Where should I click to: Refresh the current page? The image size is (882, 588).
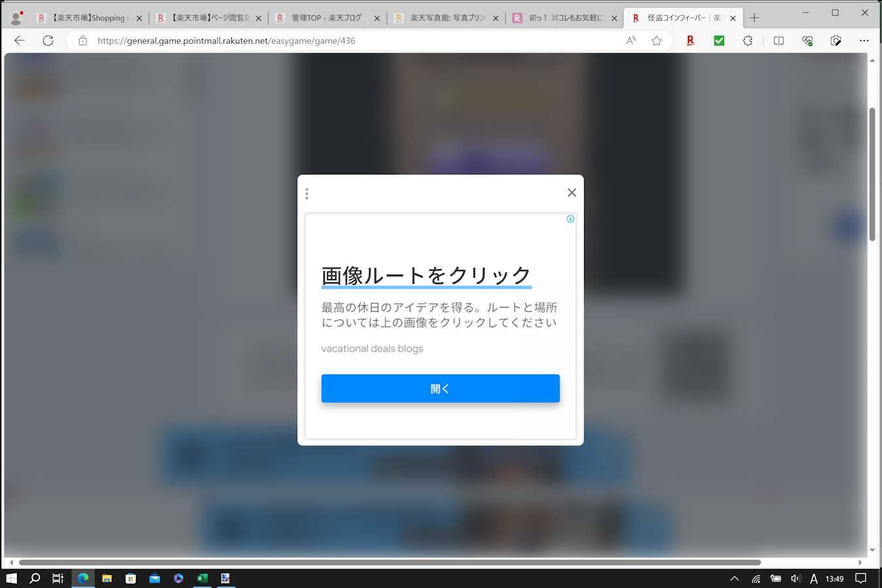(48, 41)
